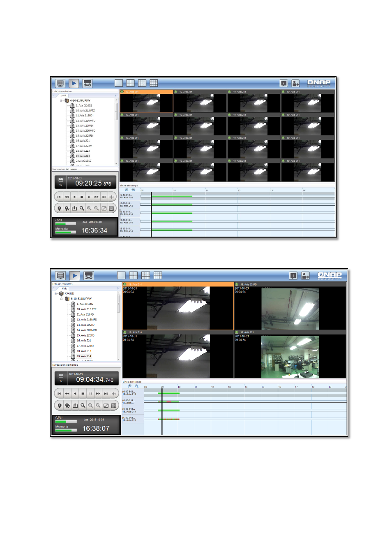The width and height of the screenshot is (392, 555).
Task: Choose single-view layout in upper screenshot
Action: tap(119, 83)
